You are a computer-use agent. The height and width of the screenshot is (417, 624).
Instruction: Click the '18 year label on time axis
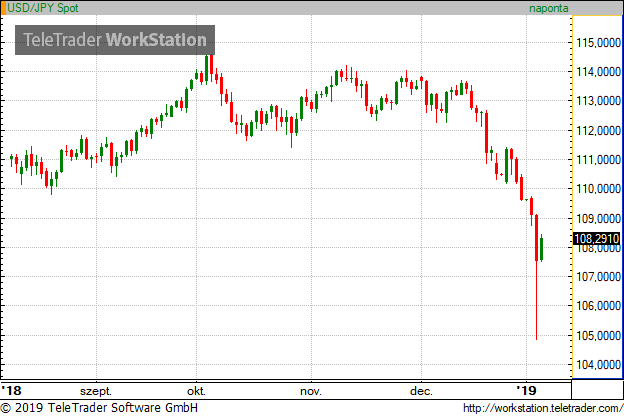click(x=11, y=390)
